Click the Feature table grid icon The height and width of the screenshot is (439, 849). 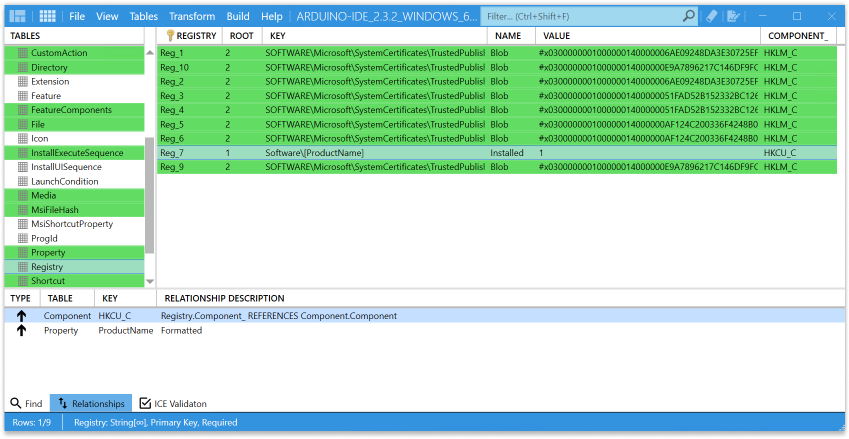(x=22, y=96)
